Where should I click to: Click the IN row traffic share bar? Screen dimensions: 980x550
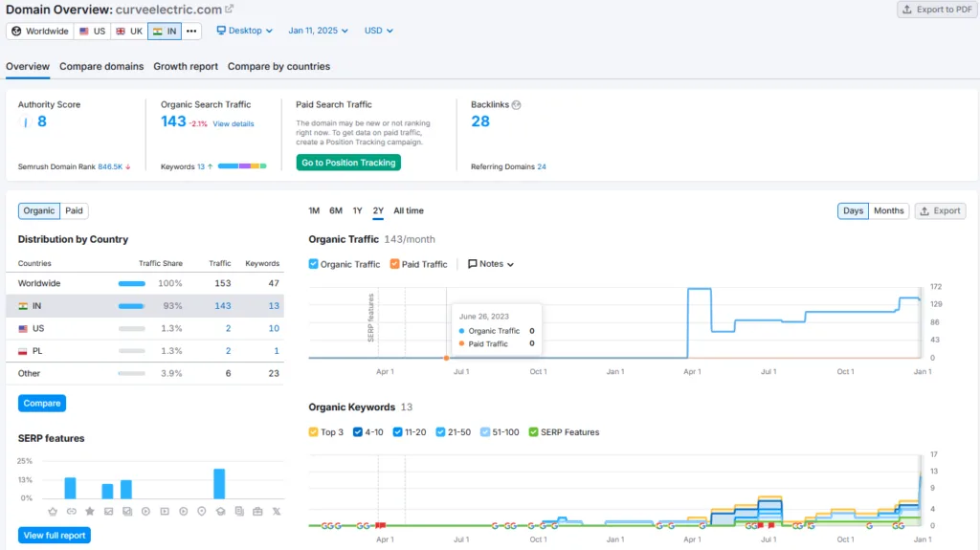click(x=132, y=306)
